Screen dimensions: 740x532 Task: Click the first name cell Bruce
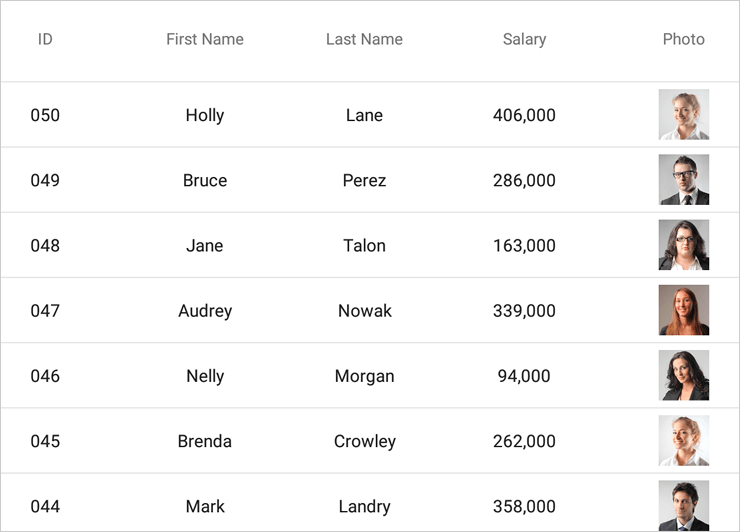[205, 180]
